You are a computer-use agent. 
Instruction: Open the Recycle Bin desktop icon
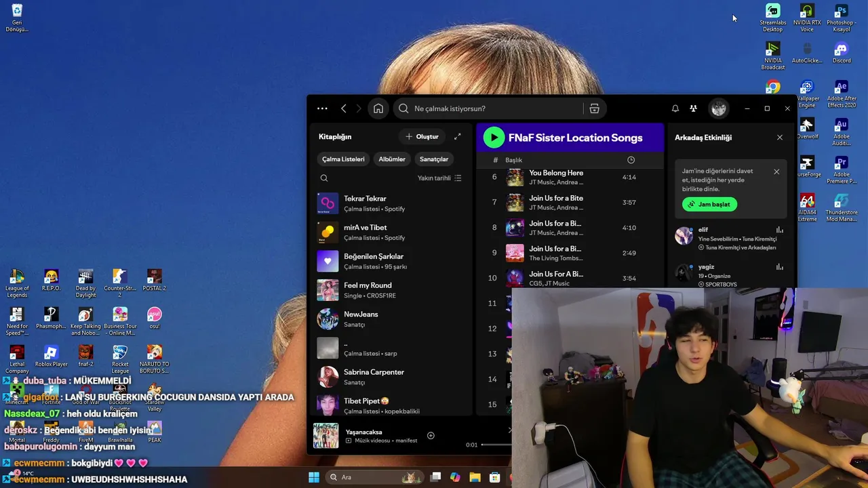(17, 18)
